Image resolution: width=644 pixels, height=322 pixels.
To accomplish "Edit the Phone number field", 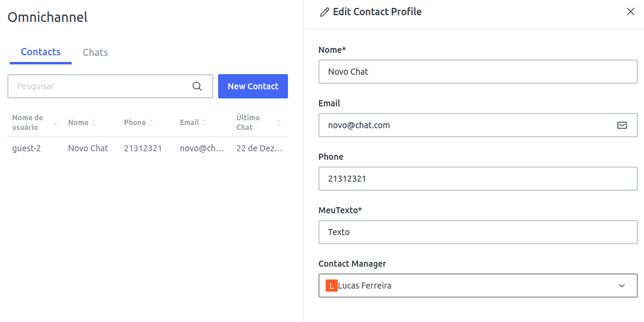I will 478,179.
